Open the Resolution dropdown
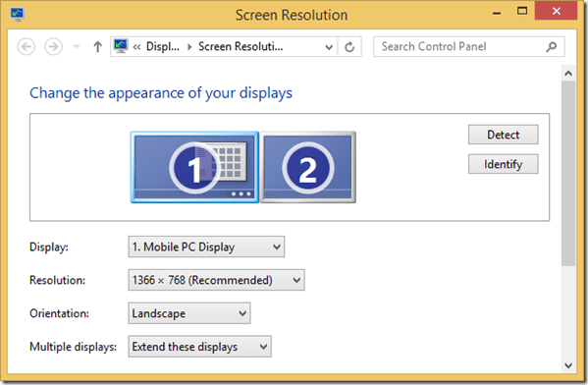 [x=216, y=280]
